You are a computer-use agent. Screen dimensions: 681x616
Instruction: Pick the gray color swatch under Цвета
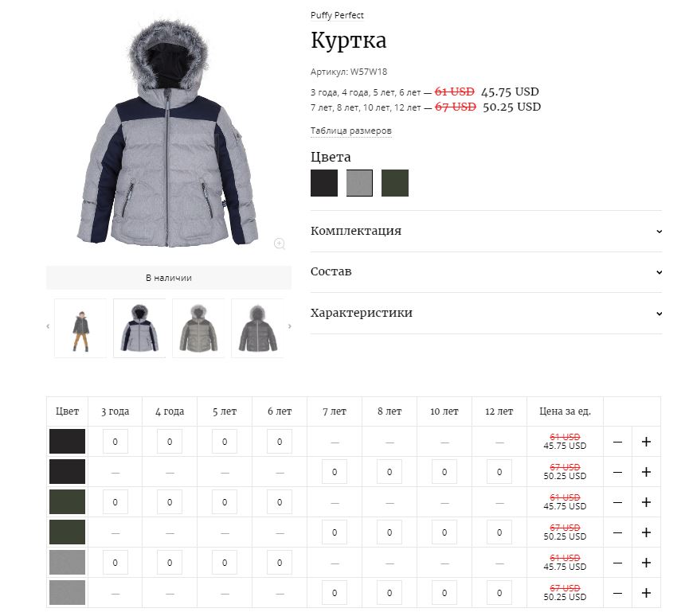pos(359,183)
